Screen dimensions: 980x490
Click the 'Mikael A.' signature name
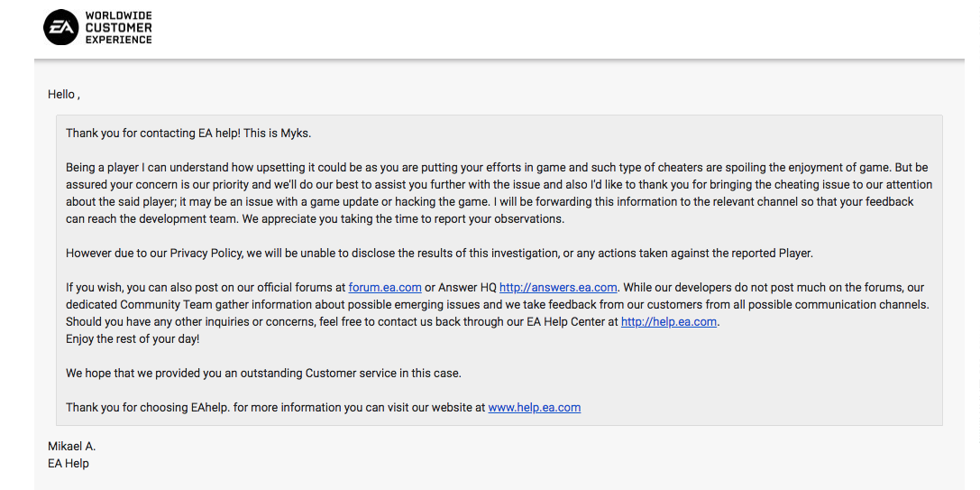(72, 446)
